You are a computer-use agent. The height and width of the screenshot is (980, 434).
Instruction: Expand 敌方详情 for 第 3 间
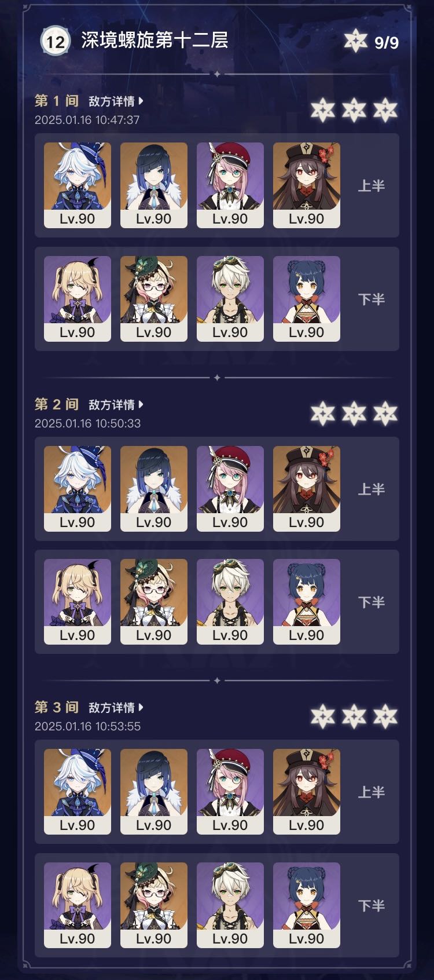(x=116, y=708)
